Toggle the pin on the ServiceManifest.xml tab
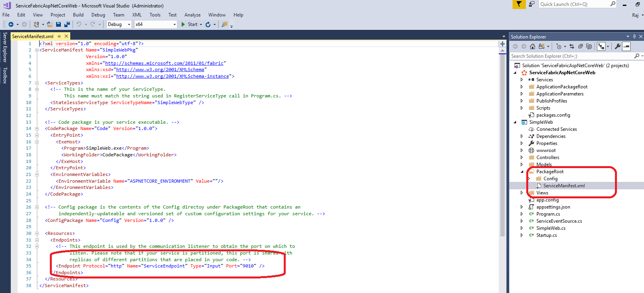 coord(59,36)
